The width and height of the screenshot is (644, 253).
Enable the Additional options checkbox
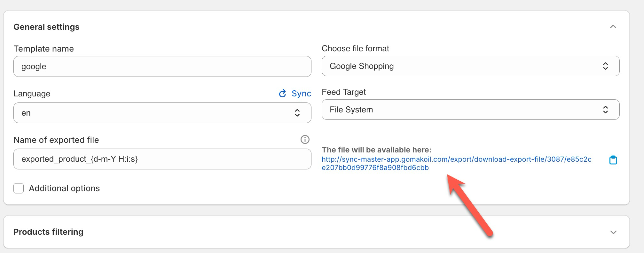coord(19,188)
